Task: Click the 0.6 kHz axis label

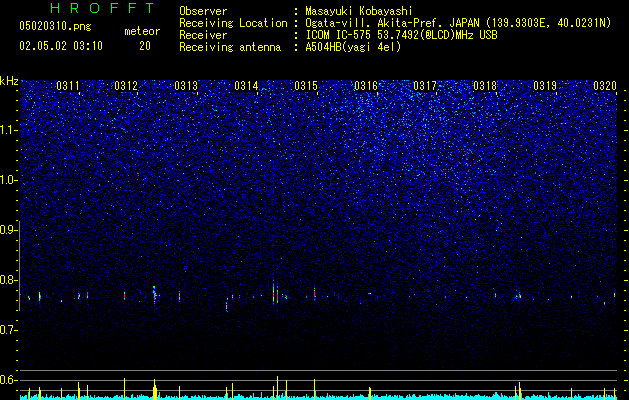Action: pyautogui.click(x=7, y=380)
